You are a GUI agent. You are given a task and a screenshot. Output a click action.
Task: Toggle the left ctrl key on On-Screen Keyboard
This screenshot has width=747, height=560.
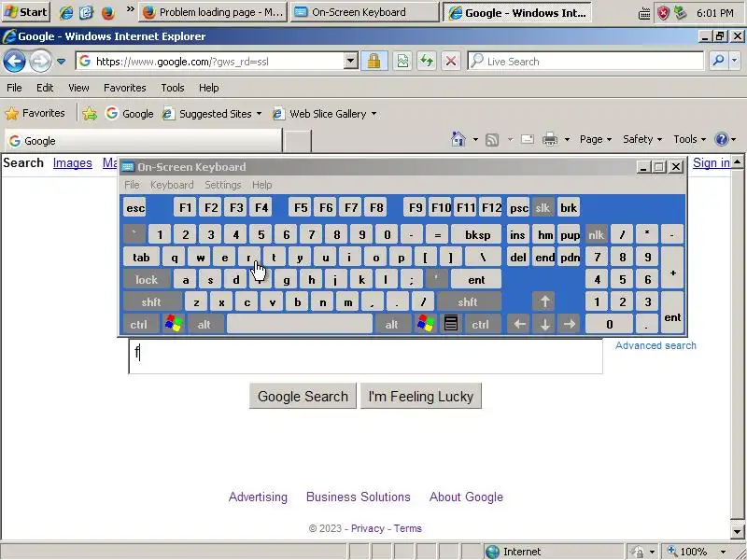(139, 324)
